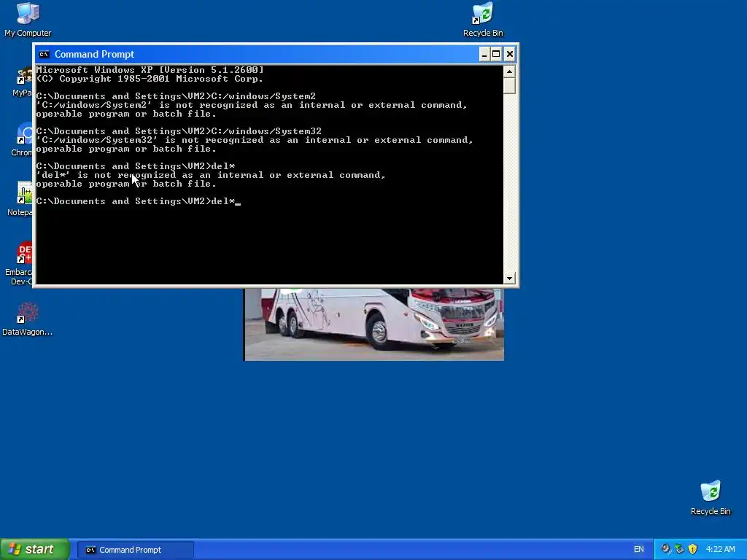
Task: Open the My Computer desktop icon
Action: 28,19
